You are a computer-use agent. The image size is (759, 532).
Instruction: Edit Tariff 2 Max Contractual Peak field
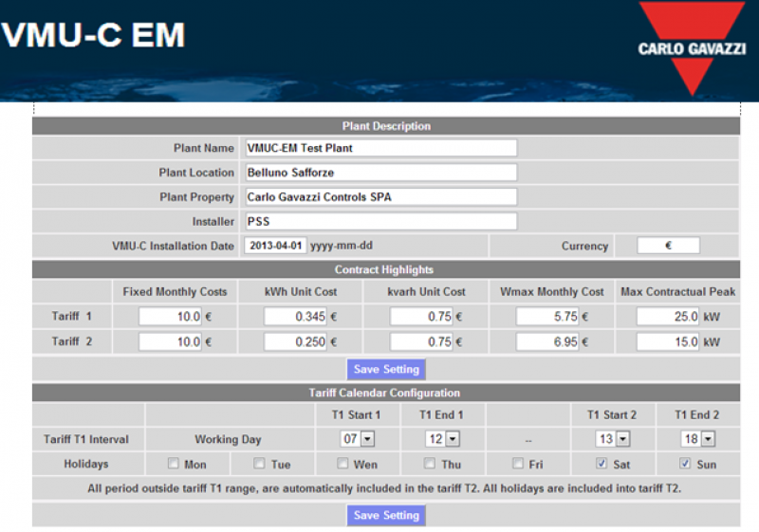(x=668, y=341)
